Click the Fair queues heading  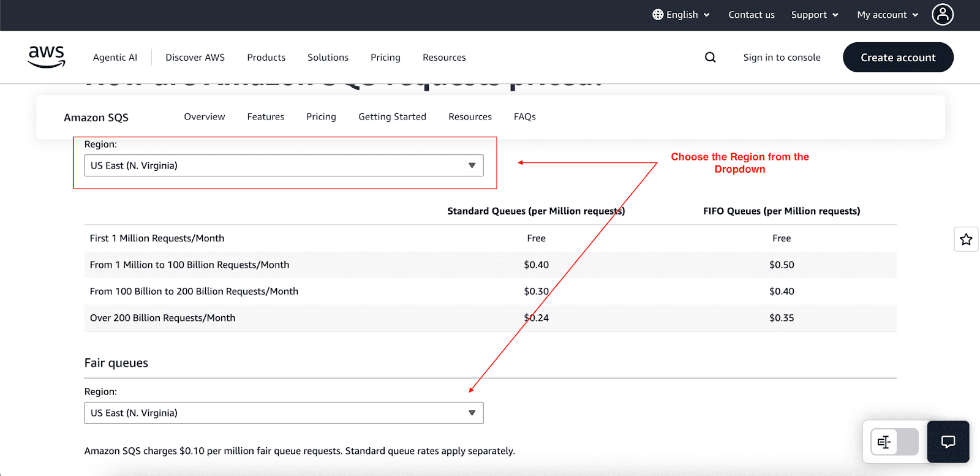116,363
